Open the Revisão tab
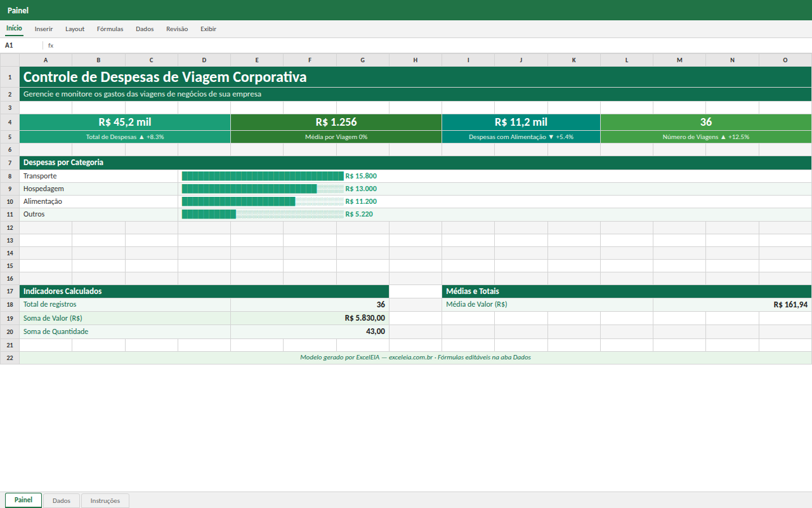This screenshot has height=508, width=812. pos(177,29)
